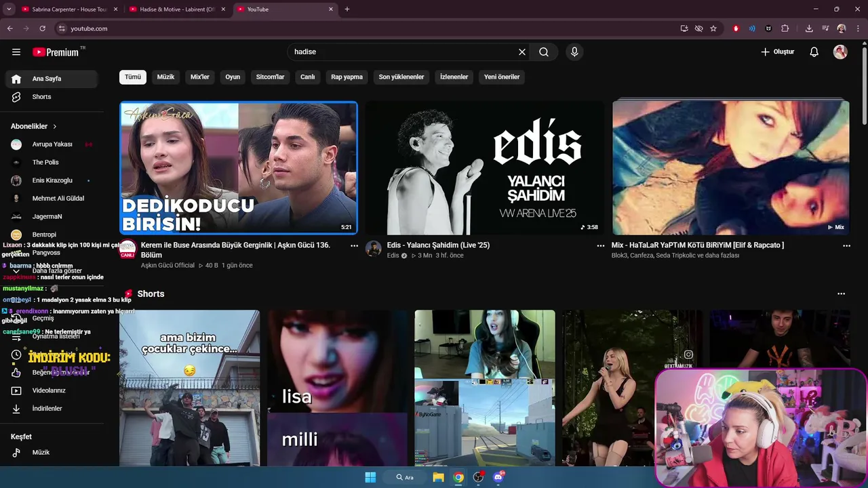Start voice search with microphone icon
This screenshot has height=488, width=868.
tap(574, 52)
